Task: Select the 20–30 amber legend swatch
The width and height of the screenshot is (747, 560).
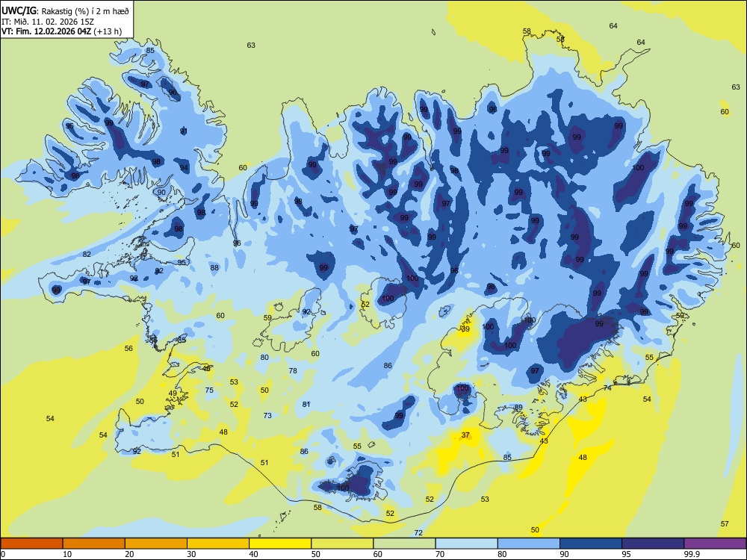Action: [156, 544]
